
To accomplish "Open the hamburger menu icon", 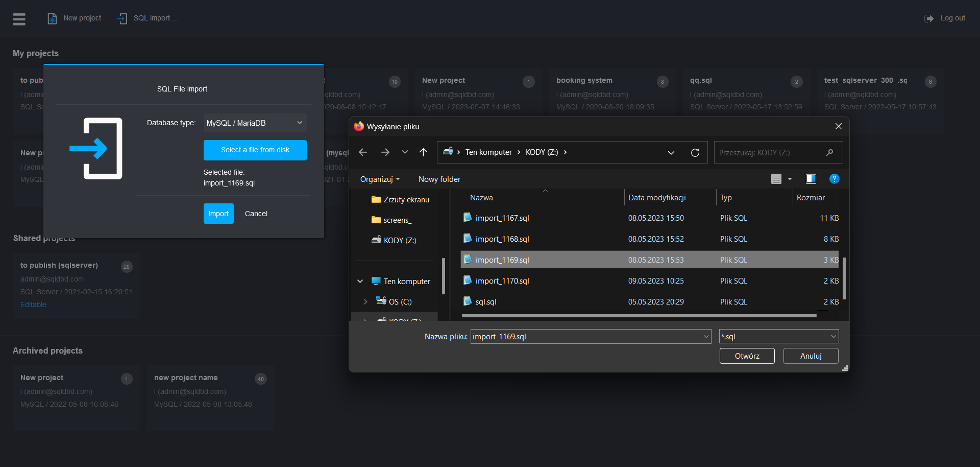I will point(19,19).
